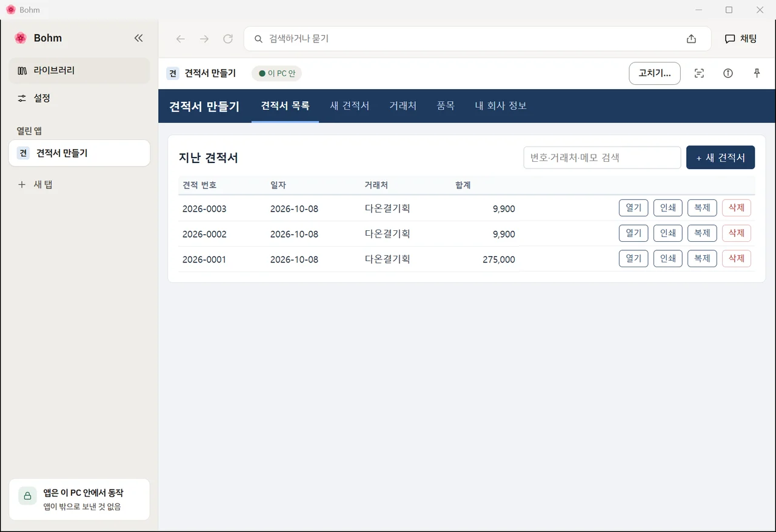Duplicate estimate 2026-0002 with 복제

coord(702,233)
